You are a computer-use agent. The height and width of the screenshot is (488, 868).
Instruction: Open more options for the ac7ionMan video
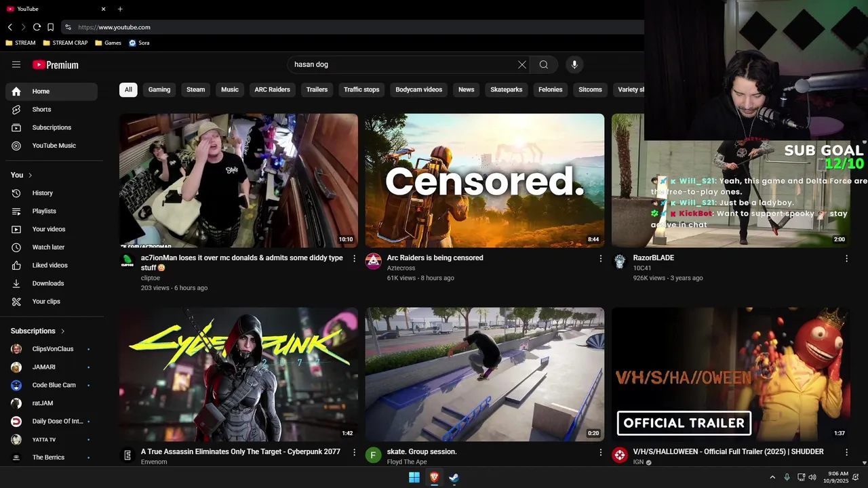tap(354, 258)
